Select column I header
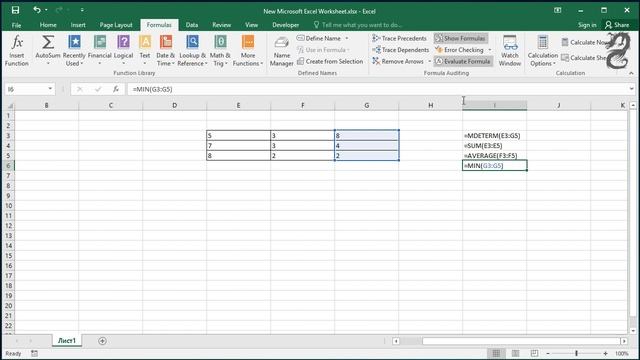 coord(494,105)
